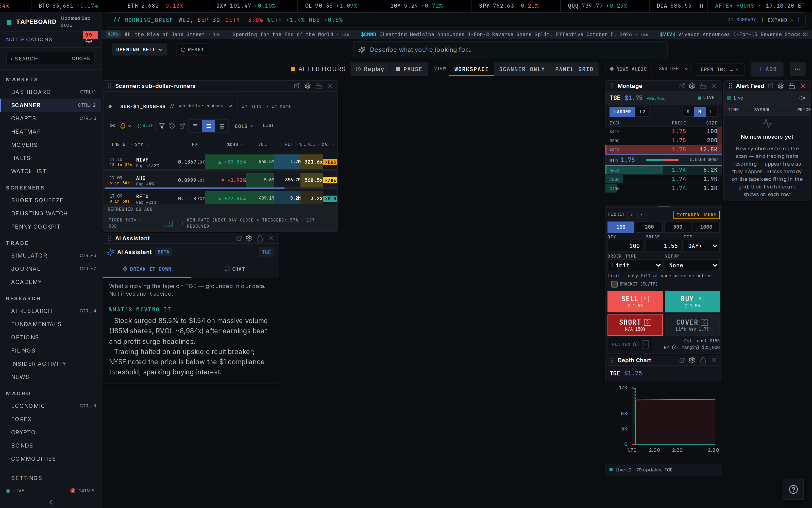Open the Setup None dropdown

[x=692, y=265]
